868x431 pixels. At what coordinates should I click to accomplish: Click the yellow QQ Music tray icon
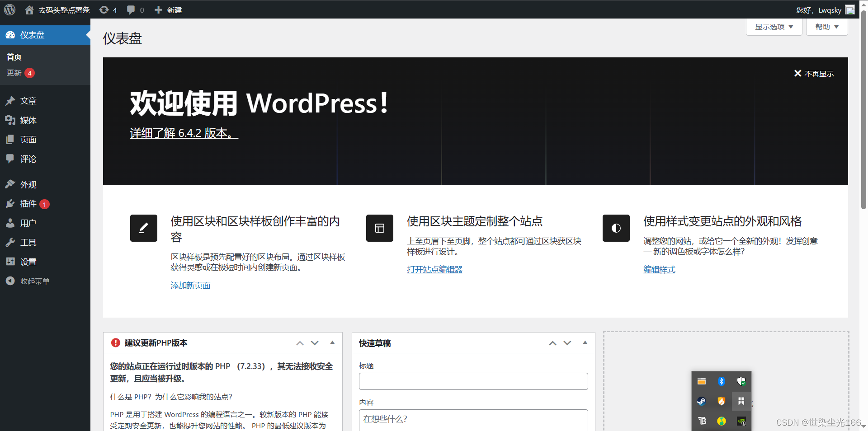click(722, 421)
